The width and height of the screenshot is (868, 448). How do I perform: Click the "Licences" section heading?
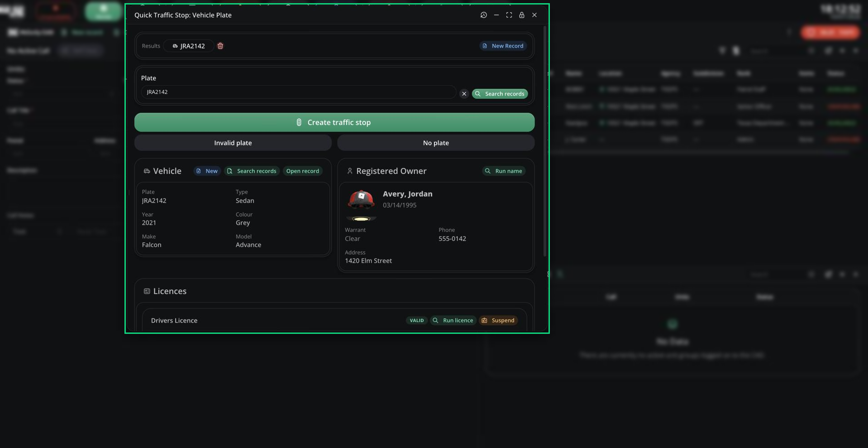click(x=170, y=291)
